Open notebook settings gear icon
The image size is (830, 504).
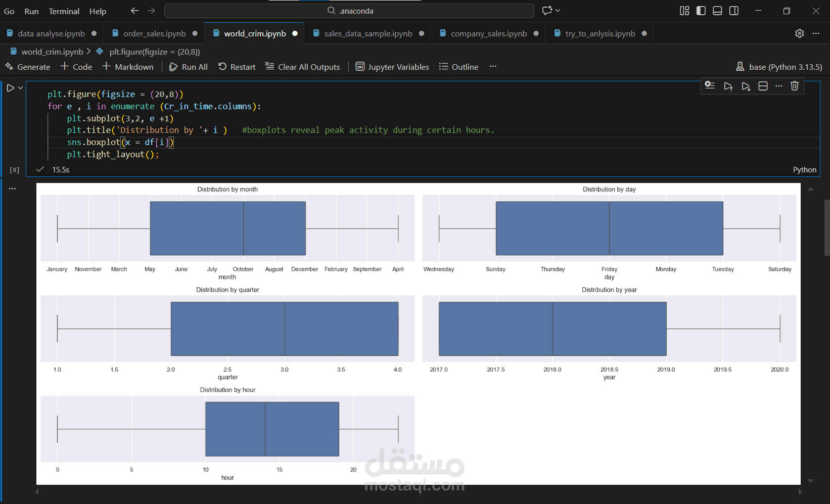pyautogui.click(x=799, y=33)
